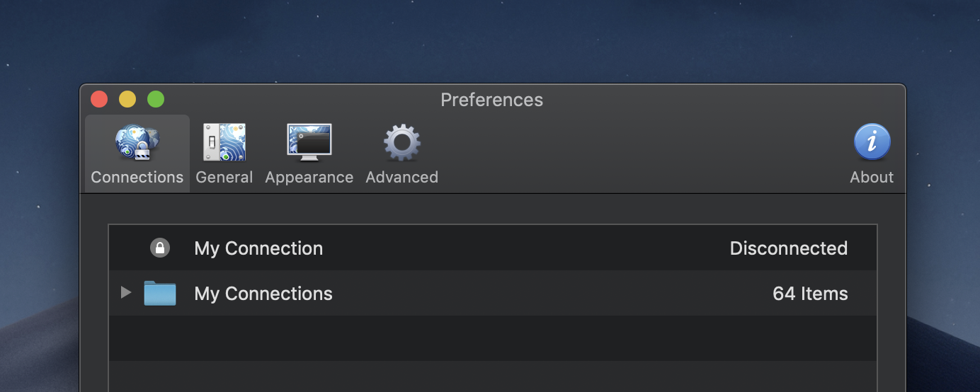Open the Advanced gear icon

pyautogui.click(x=402, y=143)
